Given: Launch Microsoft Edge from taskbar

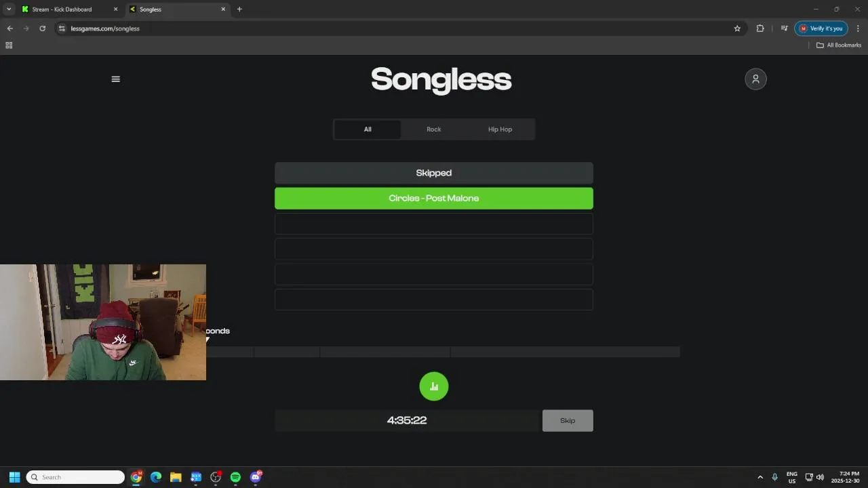Looking at the screenshot, I should pos(156,477).
